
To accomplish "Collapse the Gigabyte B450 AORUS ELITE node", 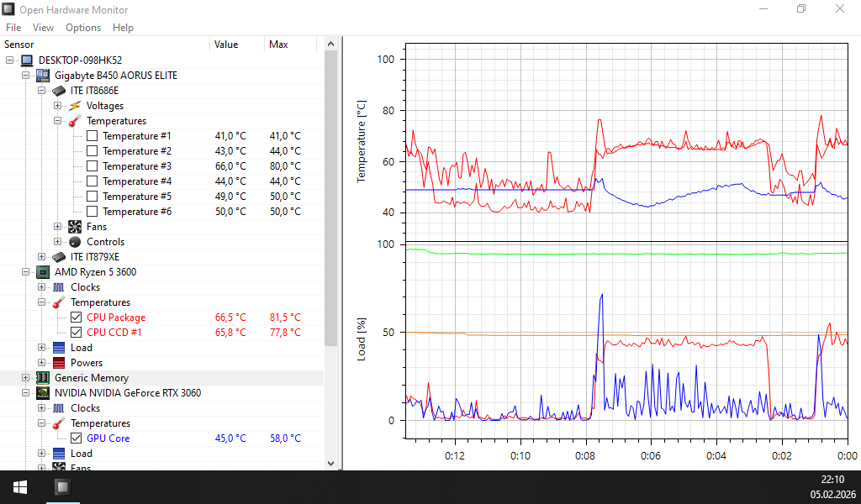I will [25, 75].
